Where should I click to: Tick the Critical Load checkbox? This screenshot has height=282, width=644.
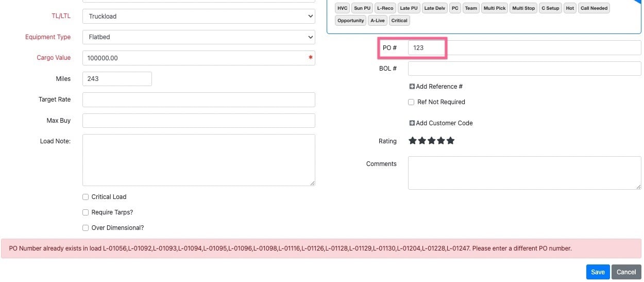86,197
